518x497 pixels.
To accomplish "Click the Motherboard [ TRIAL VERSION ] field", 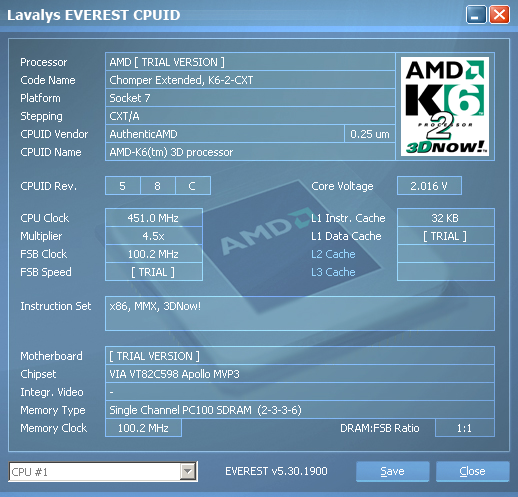I will click(x=300, y=356).
